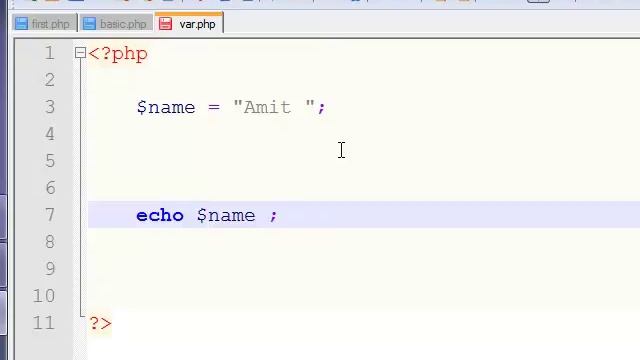
Task: Click the opening <?php tag
Action: [x=118, y=54]
